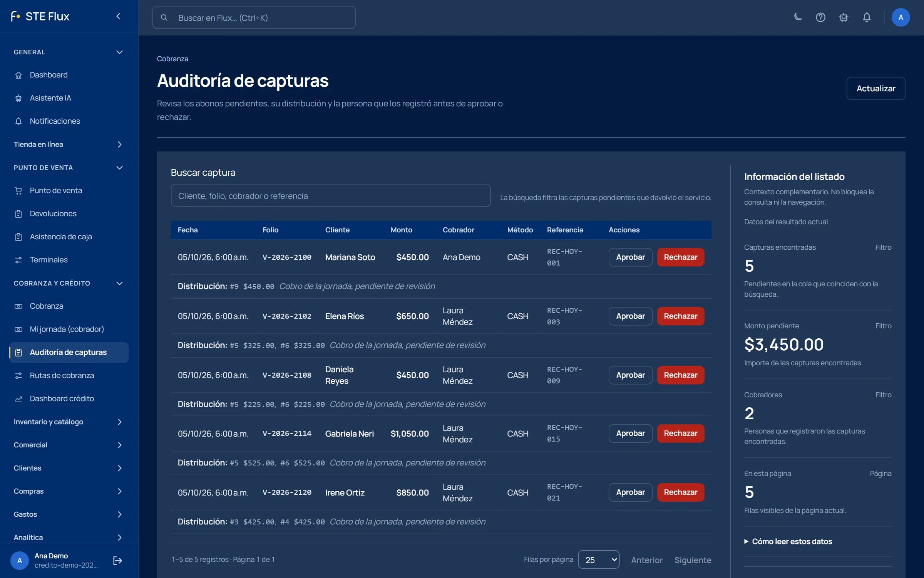Click the Cobranza breadcrumb

coord(172,59)
